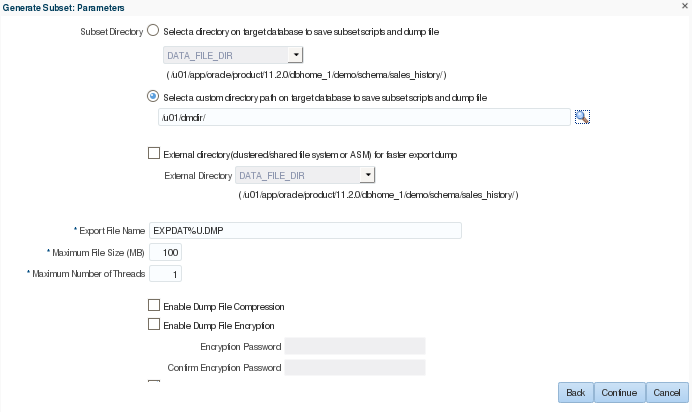Click the Back button
Screen dimensions: 692x412
coord(575,393)
